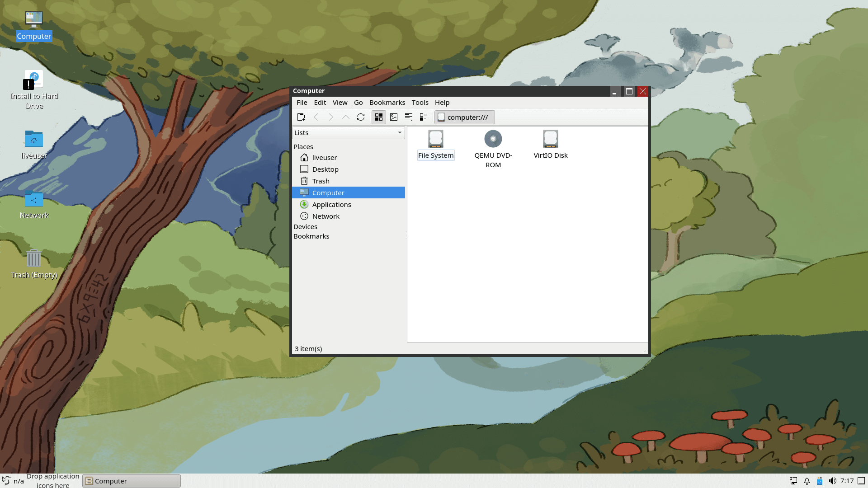Click the volume speaker tray icon
This screenshot has width=868, height=488.
pyautogui.click(x=832, y=481)
